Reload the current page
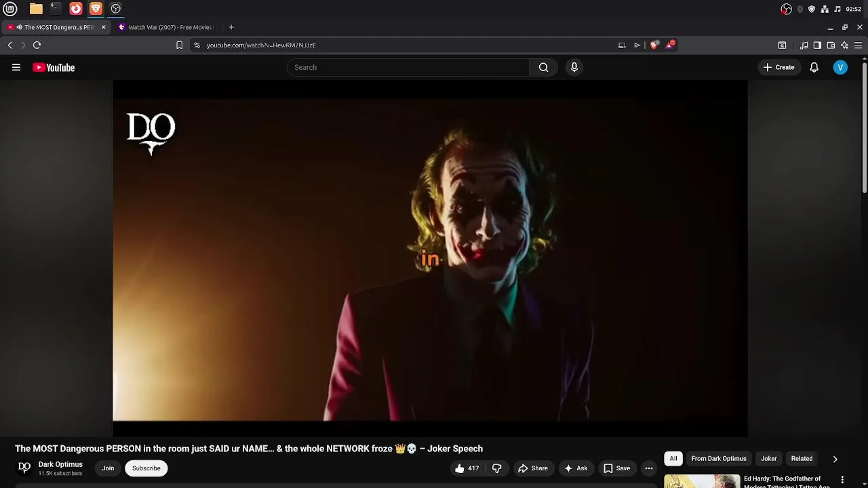The height and width of the screenshot is (488, 868). (37, 45)
